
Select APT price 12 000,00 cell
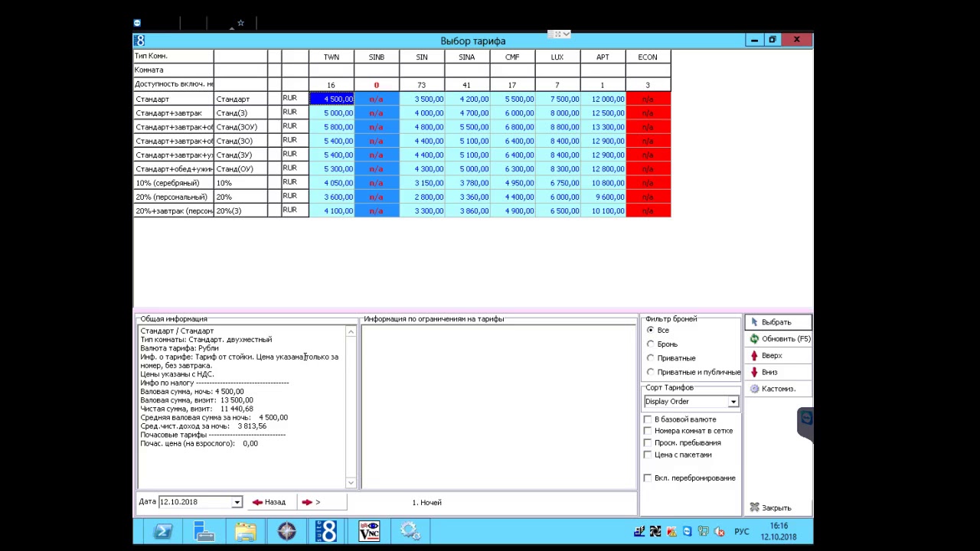point(603,99)
